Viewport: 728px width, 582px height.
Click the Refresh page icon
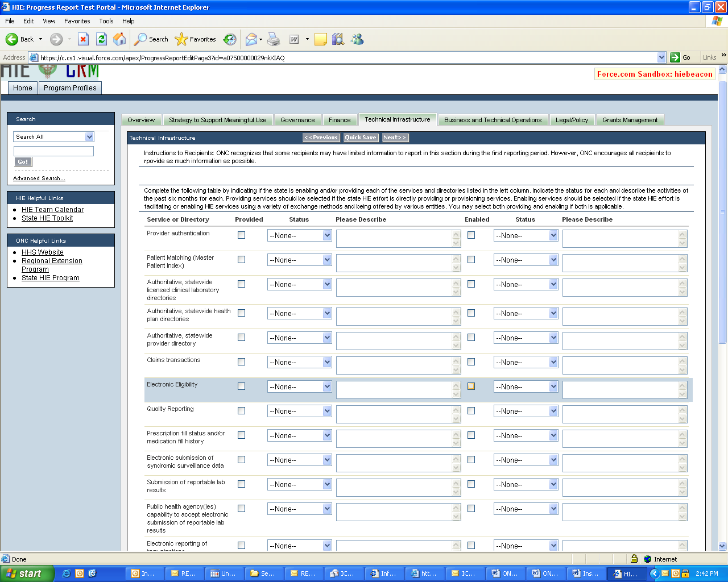point(101,39)
